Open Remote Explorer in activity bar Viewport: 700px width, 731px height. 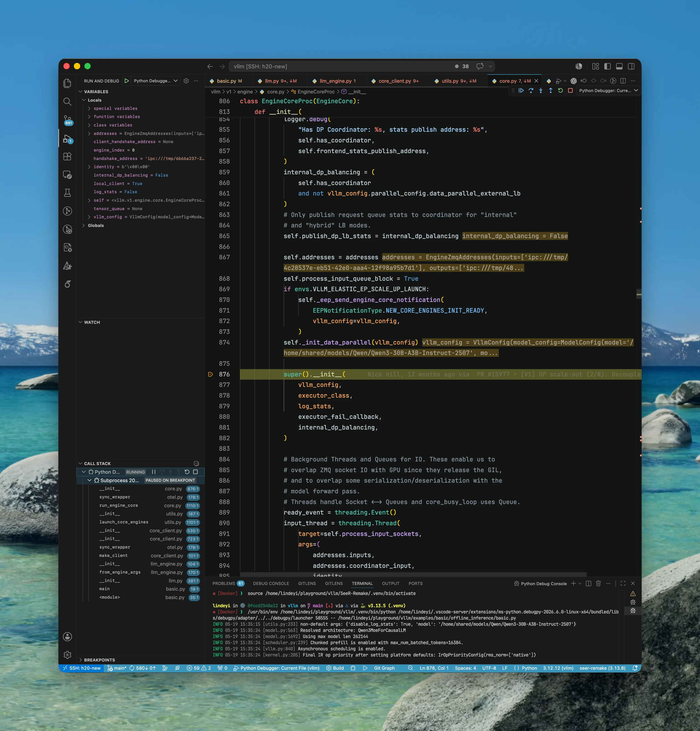coord(67,175)
